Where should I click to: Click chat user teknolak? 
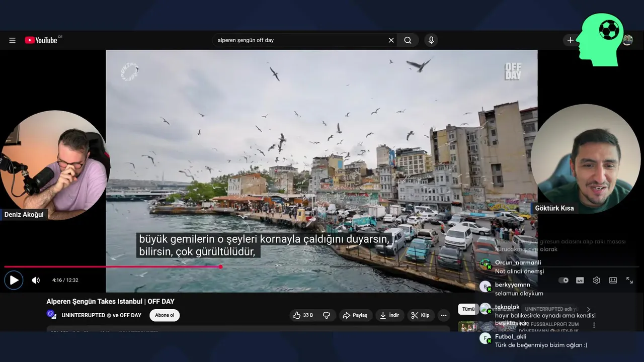coord(507,307)
